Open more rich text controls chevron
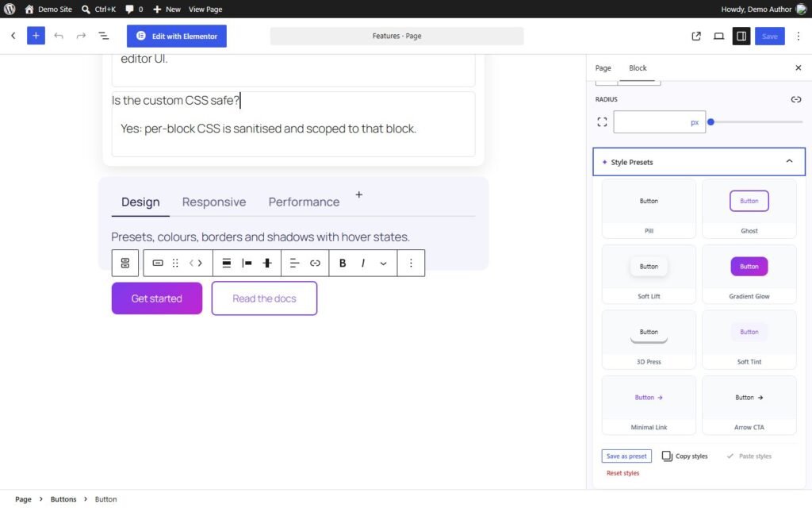The width and height of the screenshot is (812, 508). 383,263
